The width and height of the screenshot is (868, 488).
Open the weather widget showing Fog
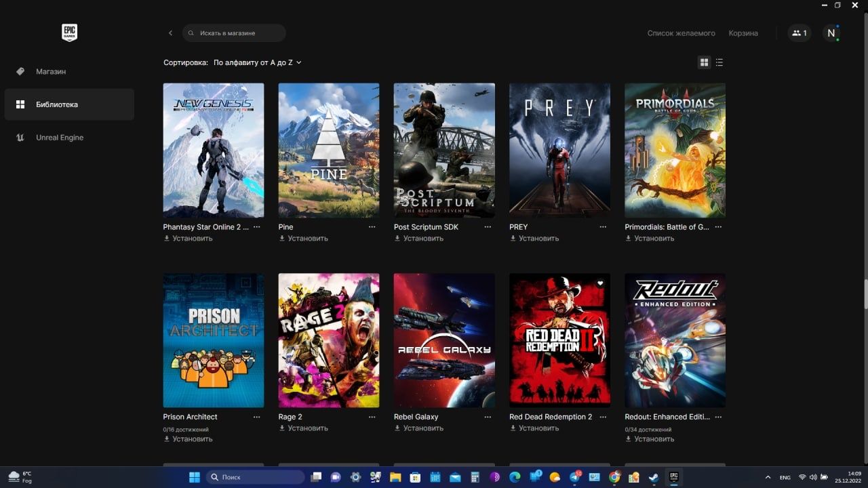click(20, 477)
